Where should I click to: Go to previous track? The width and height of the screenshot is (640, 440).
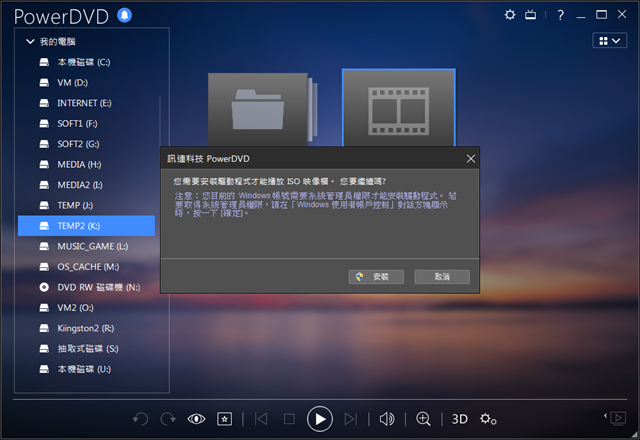(261, 419)
